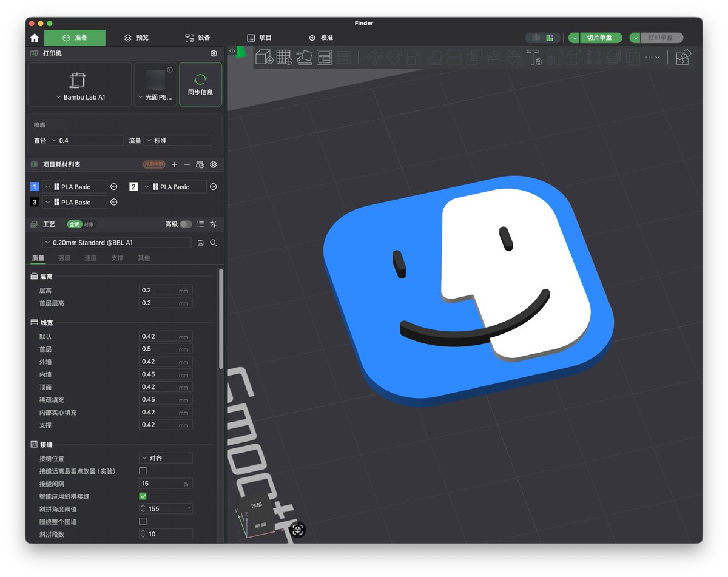Expand the print plate button arrow
The height and width of the screenshot is (577, 728).
point(635,38)
